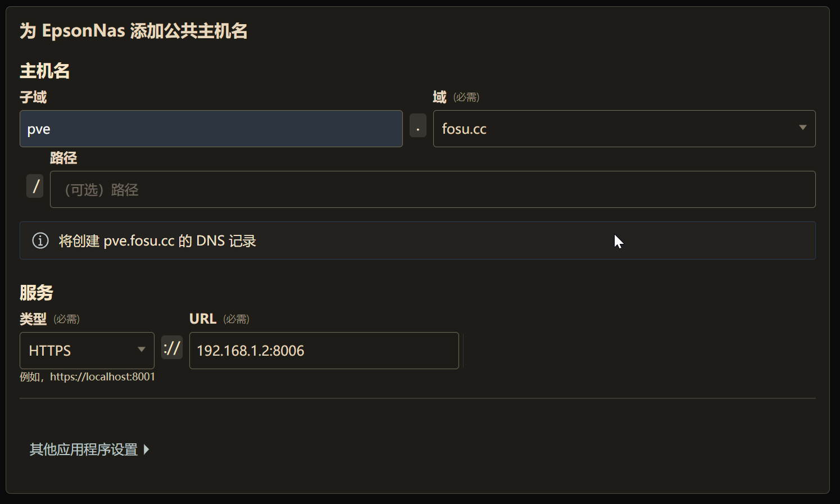This screenshot has height=504, width=840.
Task: Click the URL field with 192.168.1.2:8006
Action: pyautogui.click(x=324, y=351)
